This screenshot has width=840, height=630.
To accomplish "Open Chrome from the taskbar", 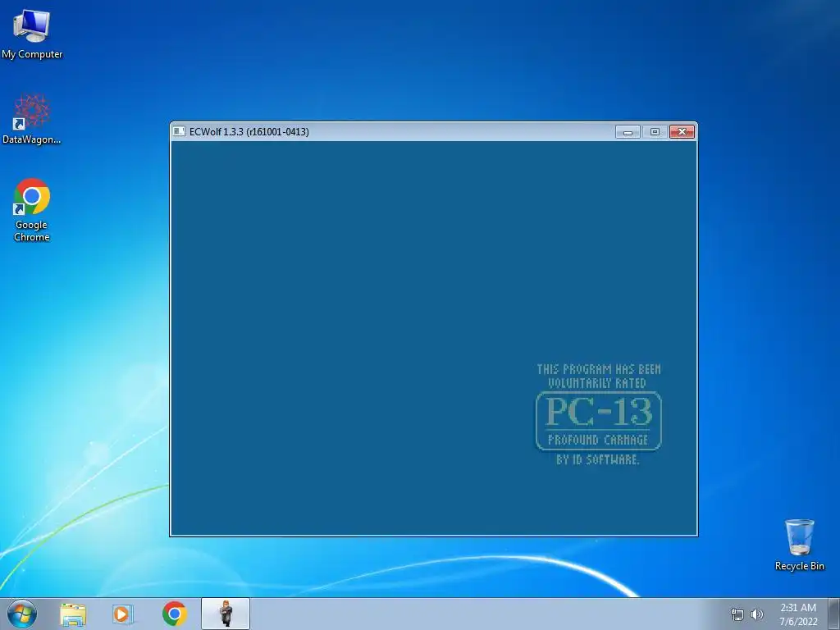I will pos(174,614).
